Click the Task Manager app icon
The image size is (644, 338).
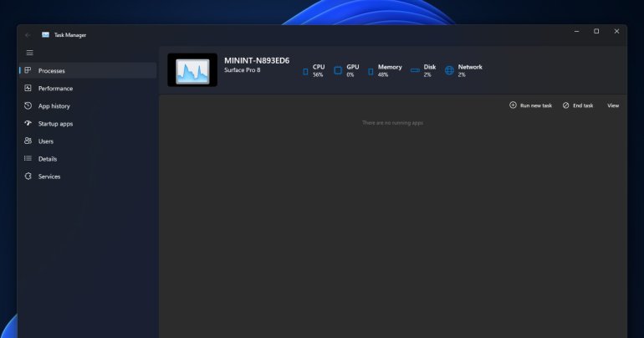click(45, 34)
